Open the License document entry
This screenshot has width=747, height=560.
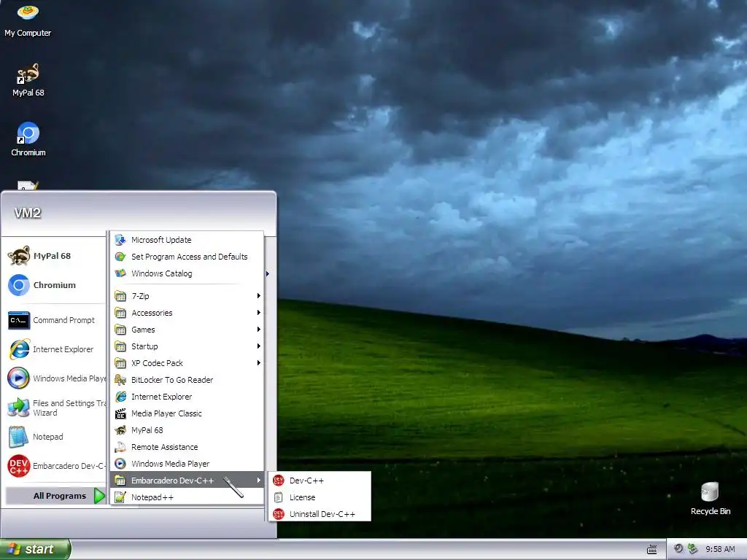pos(320,497)
